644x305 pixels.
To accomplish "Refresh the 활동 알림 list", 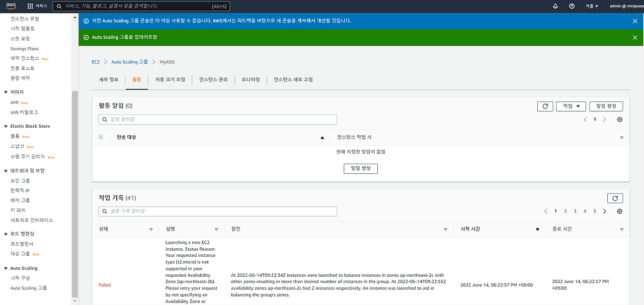I will (545, 106).
